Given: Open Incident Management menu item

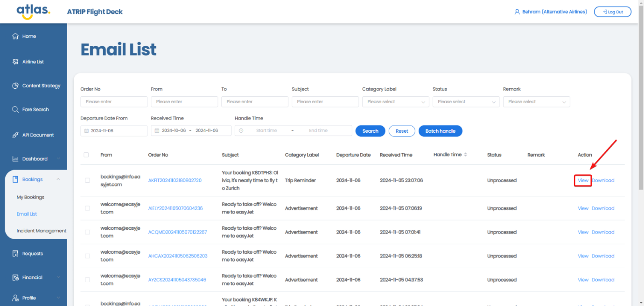Looking at the screenshot, I should pos(41,231).
